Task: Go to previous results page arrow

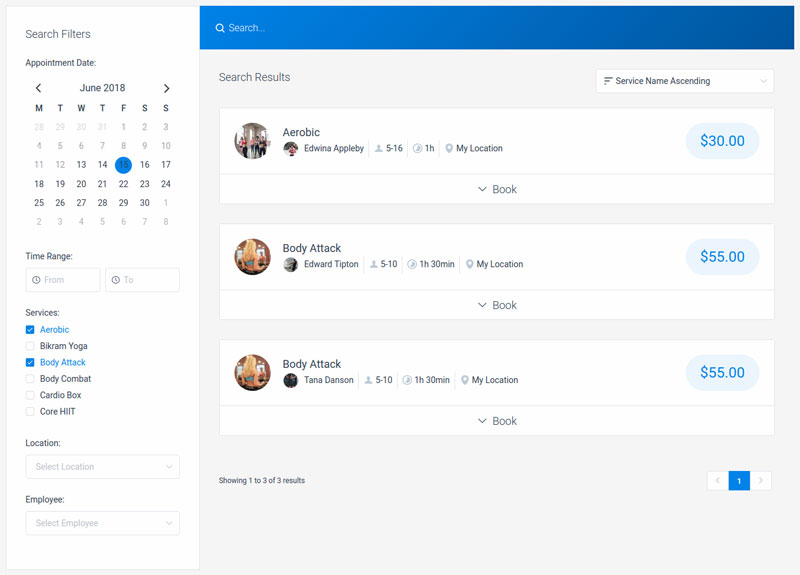Action: click(718, 481)
